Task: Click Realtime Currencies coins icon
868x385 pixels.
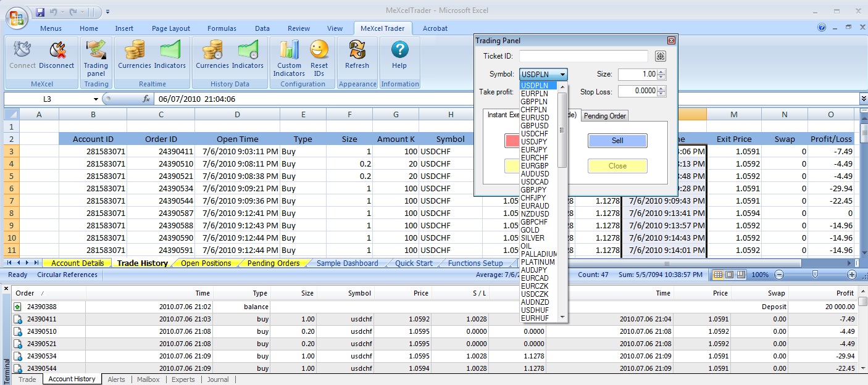Action: [x=135, y=49]
